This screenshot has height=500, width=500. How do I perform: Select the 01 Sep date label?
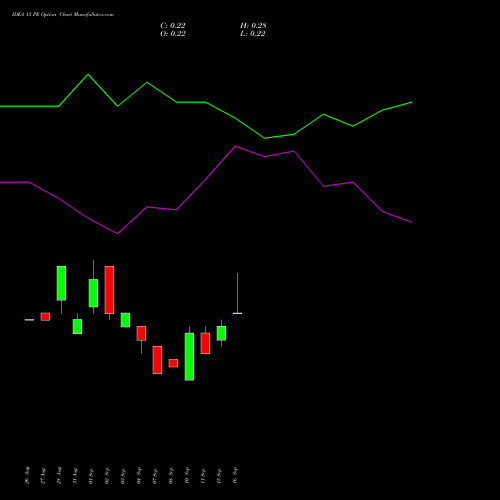click(x=91, y=475)
